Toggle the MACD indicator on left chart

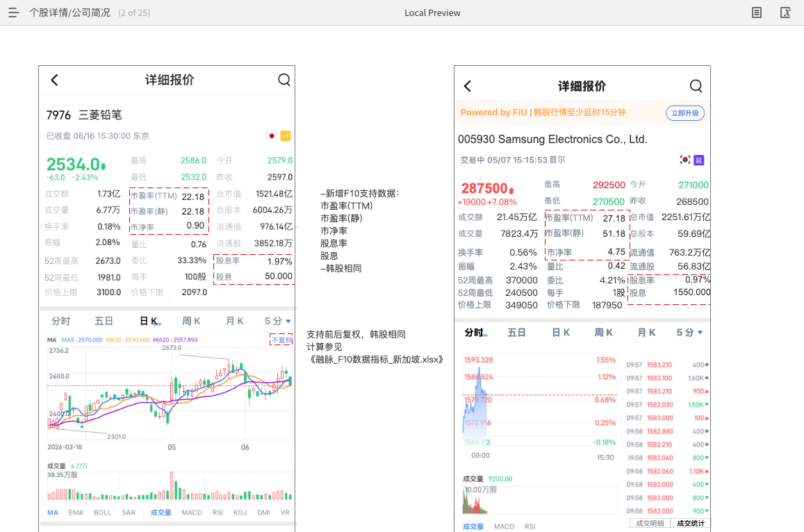tap(192, 513)
